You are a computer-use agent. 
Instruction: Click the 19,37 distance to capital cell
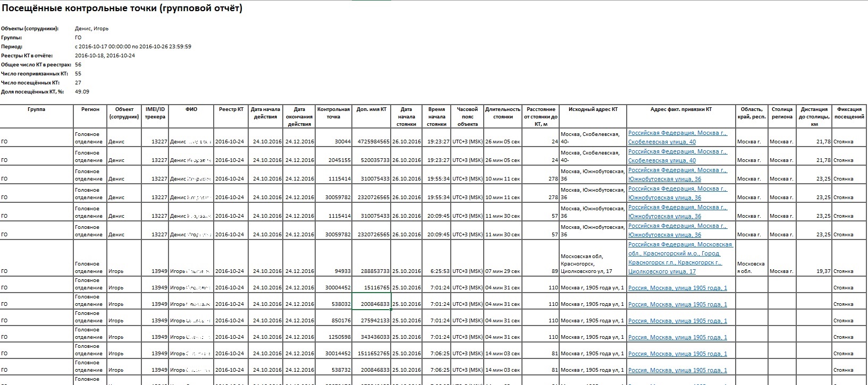tap(814, 271)
